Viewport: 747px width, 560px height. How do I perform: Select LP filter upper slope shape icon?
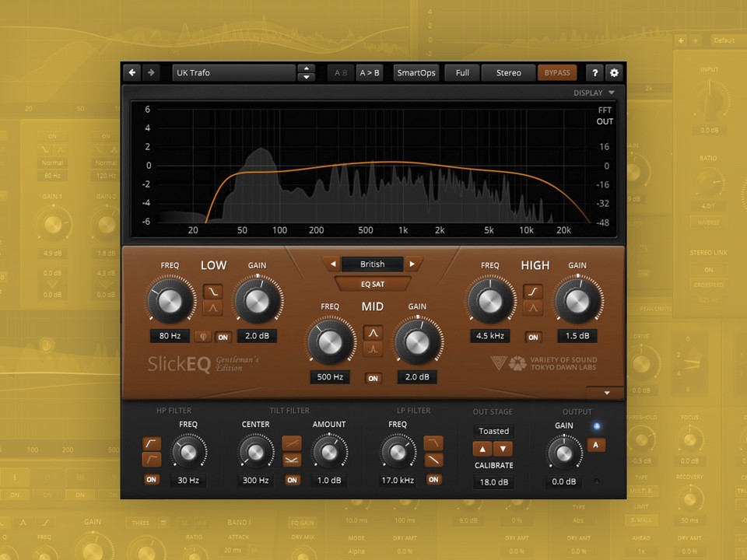click(x=433, y=443)
